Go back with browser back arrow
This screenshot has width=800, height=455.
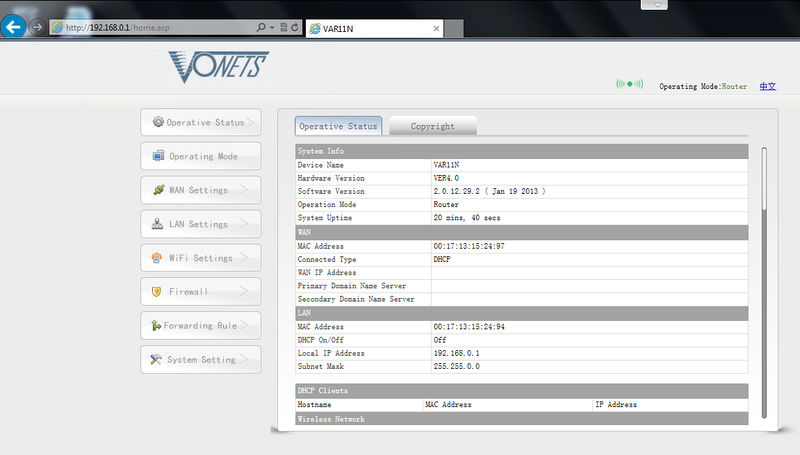13,27
